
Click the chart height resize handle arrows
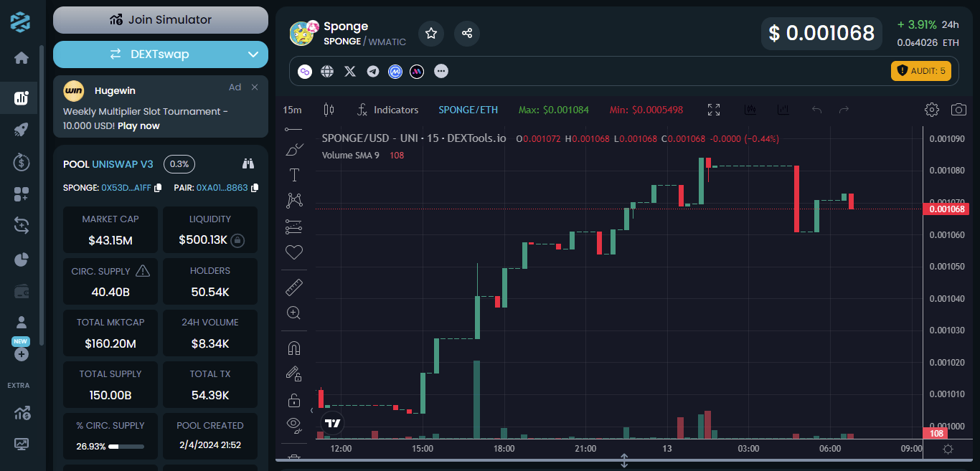tap(624, 461)
